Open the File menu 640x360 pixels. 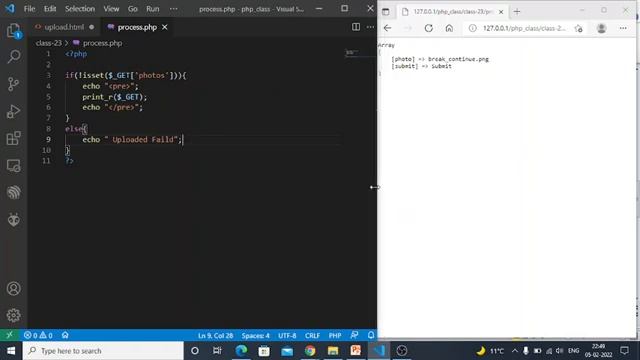(x=29, y=9)
